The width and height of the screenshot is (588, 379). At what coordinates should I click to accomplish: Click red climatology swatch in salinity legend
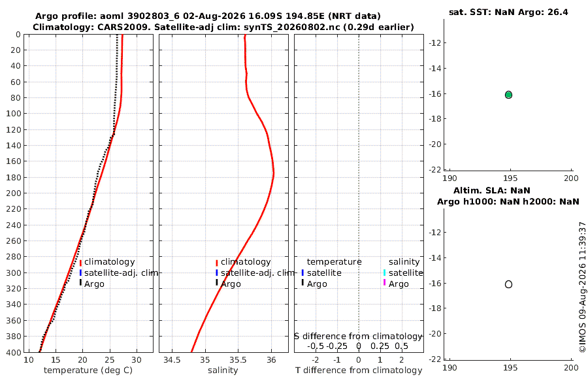[x=217, y=263]
